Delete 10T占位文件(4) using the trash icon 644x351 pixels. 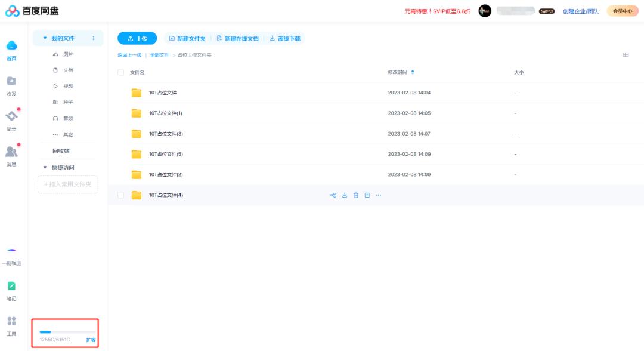click(355, 195)
